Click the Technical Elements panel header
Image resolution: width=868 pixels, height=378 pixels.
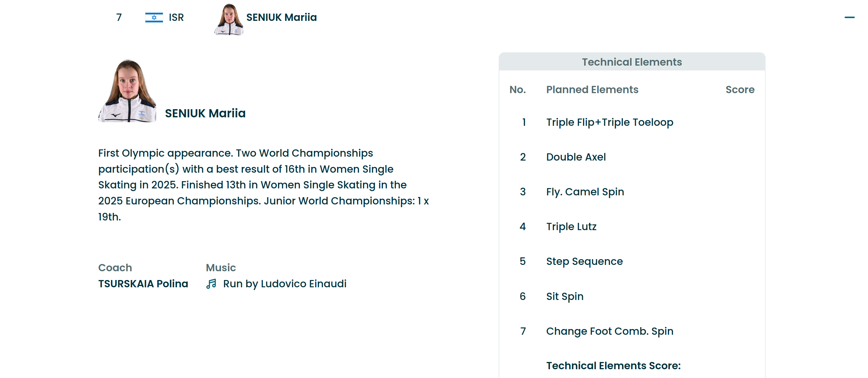632,62
